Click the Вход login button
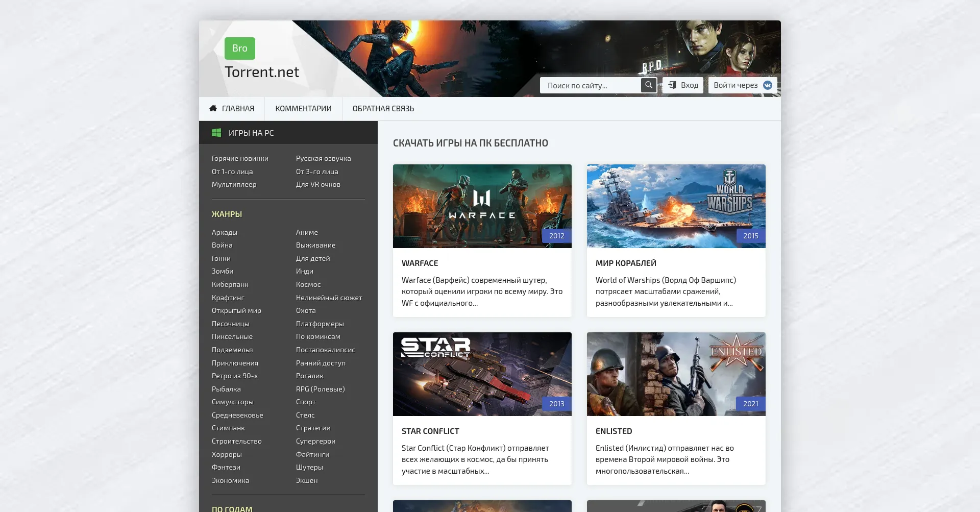Screen dimensions: 980x512 683,85
